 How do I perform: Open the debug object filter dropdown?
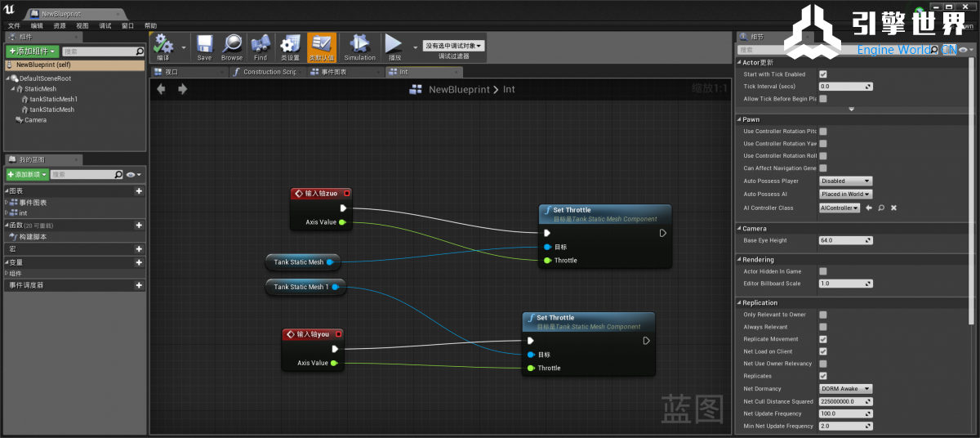pos(454,46)
